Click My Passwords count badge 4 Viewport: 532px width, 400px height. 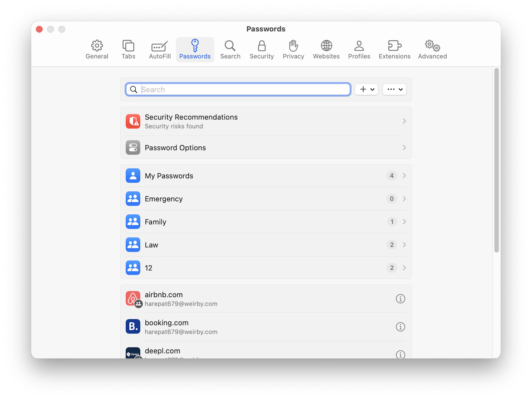(x=392, y=176)
